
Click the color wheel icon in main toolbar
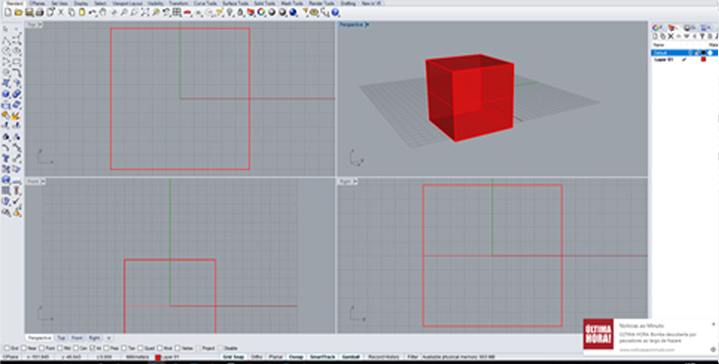pos(261,12)
